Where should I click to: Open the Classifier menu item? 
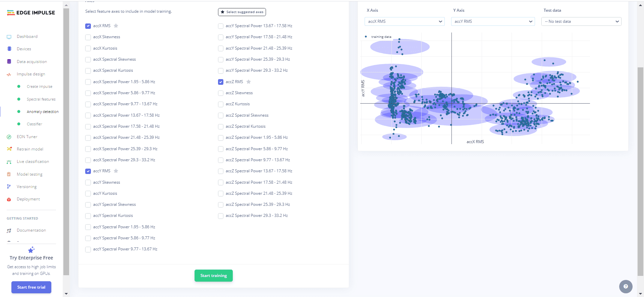coord(34,124)
